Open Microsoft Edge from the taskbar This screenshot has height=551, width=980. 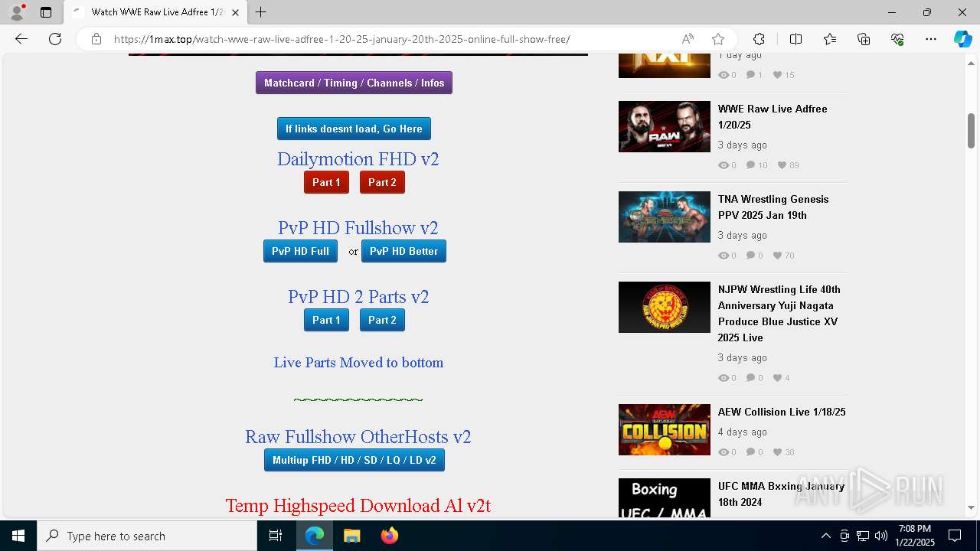(315, 536)
